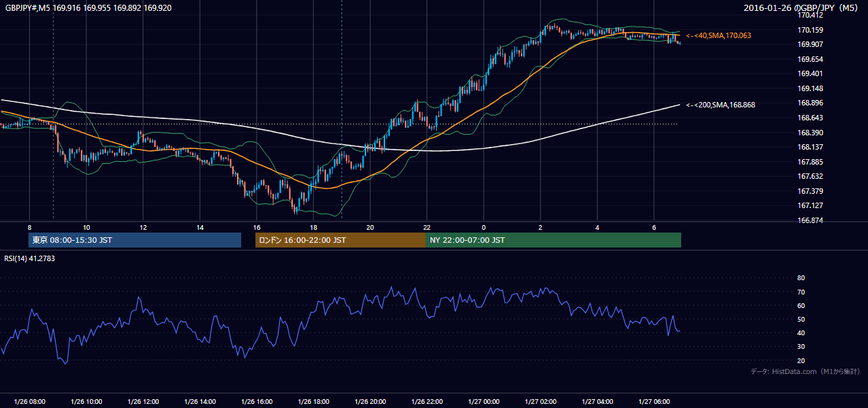Click the 1/26 18:00 time label
The width and height of the screenshot is (868, 408).
[313, 401]
